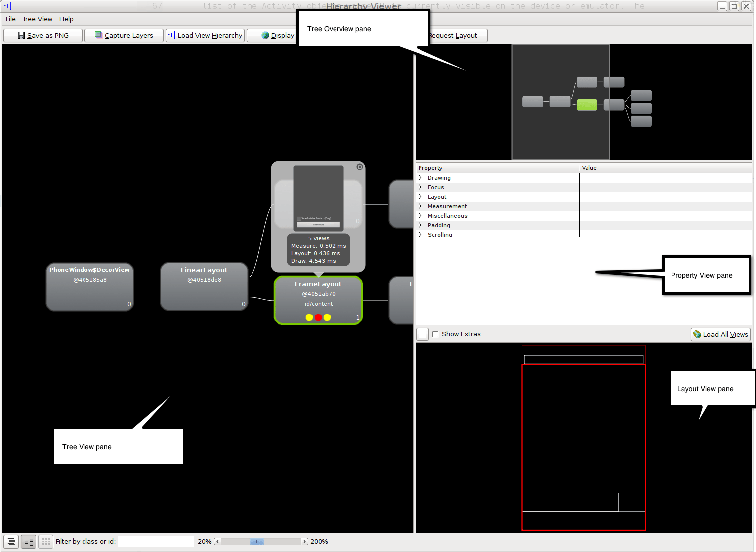The image size is (756, 552).
Task: Click the red performance indicator on FrameLayout node
Action: click(x=318, y=317)
